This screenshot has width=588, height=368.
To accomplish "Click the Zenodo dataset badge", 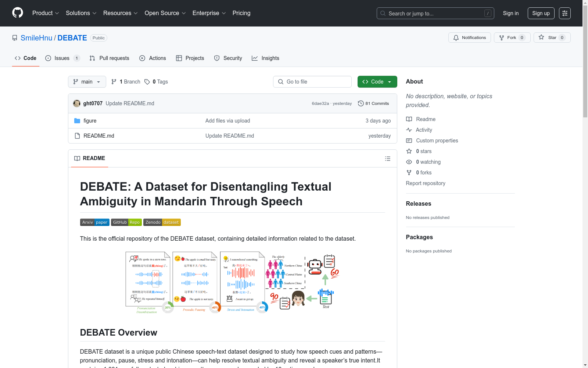I will tap(162, 222).
